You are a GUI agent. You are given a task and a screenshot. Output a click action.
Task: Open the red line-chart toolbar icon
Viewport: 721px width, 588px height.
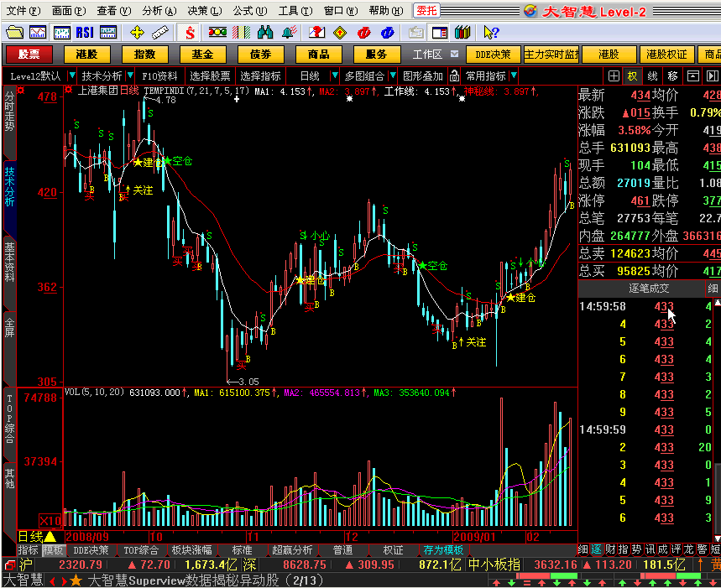38,33
